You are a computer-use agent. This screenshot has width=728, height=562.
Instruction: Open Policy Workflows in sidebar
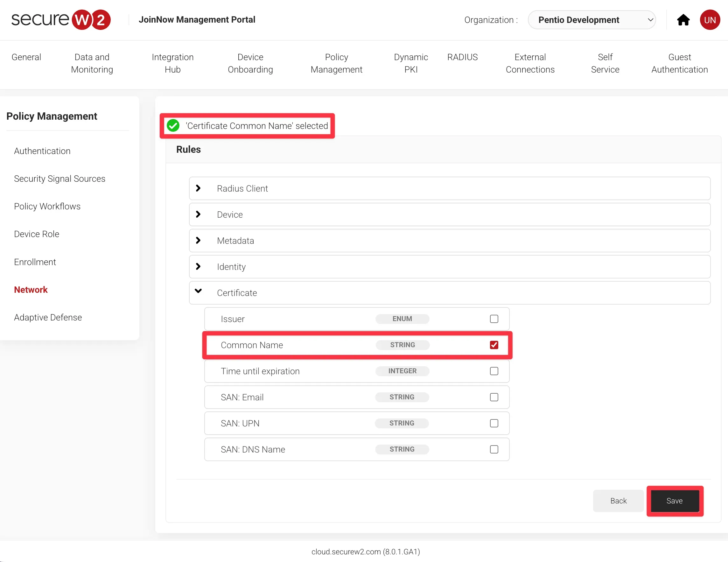(47, 206)
